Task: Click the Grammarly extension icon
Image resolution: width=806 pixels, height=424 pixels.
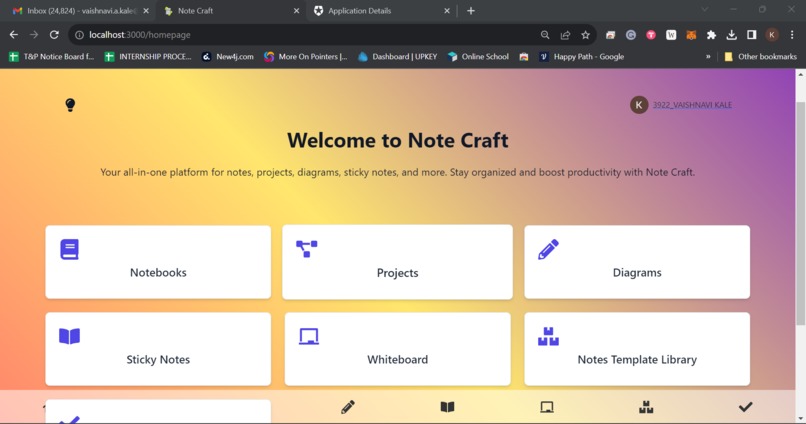Action: pyautogui.click(x=631, y=35)
